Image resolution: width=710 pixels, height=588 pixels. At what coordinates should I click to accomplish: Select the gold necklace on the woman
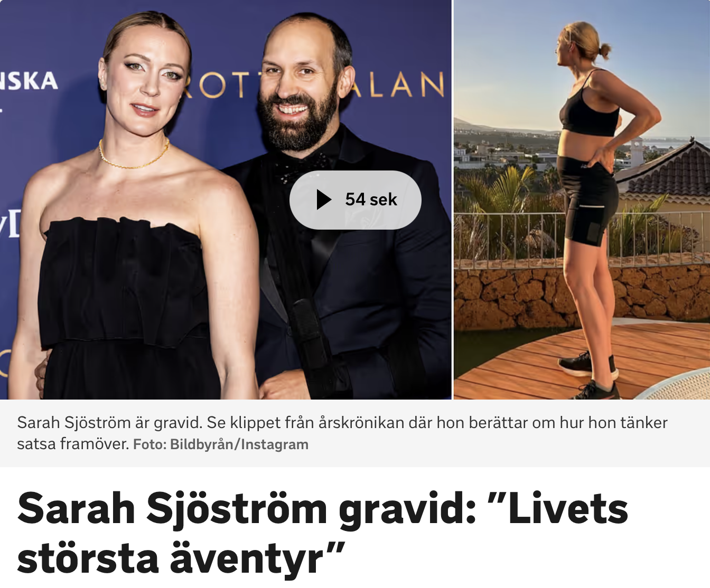coord(134,156)
